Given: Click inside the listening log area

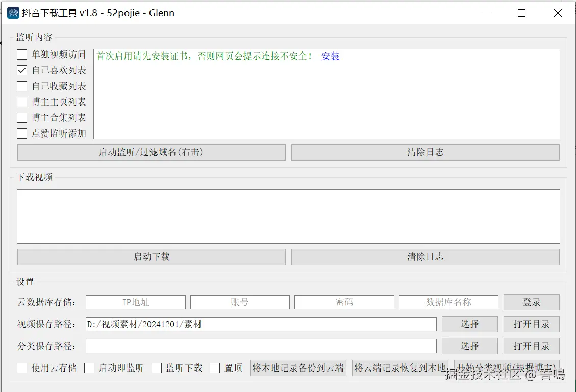Looking at the screenshot, I should [327, 94].
